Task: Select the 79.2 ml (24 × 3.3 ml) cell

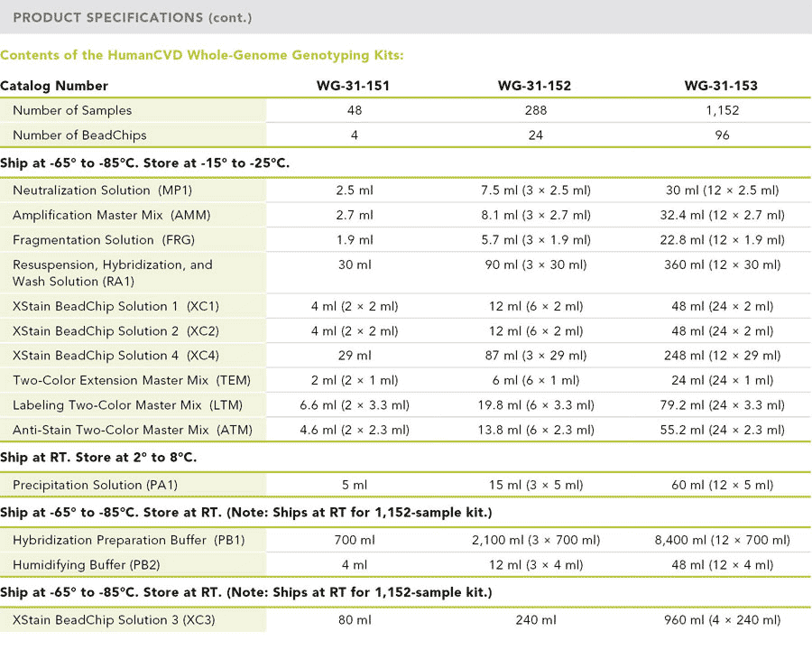Action: click(x=723, y=405)
